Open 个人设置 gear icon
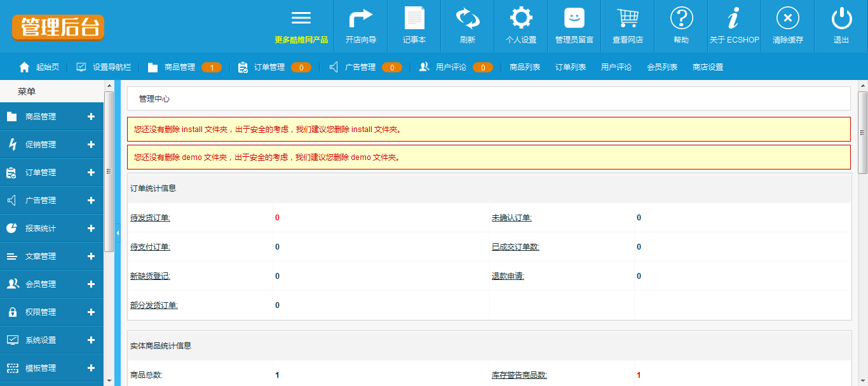Viewport: 868px width, 386px height. tap(521, 18)
